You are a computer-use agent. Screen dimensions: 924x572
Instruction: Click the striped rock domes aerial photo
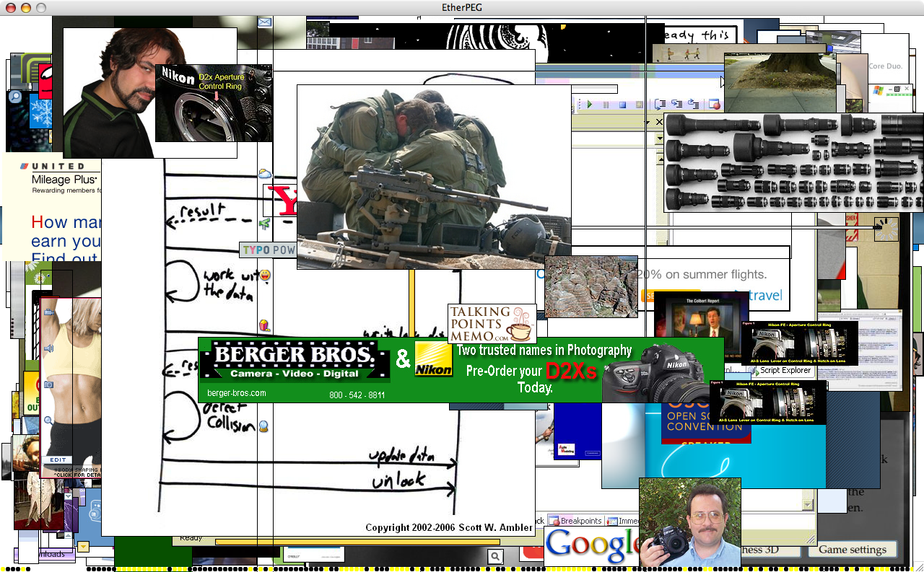coord(591,286)
